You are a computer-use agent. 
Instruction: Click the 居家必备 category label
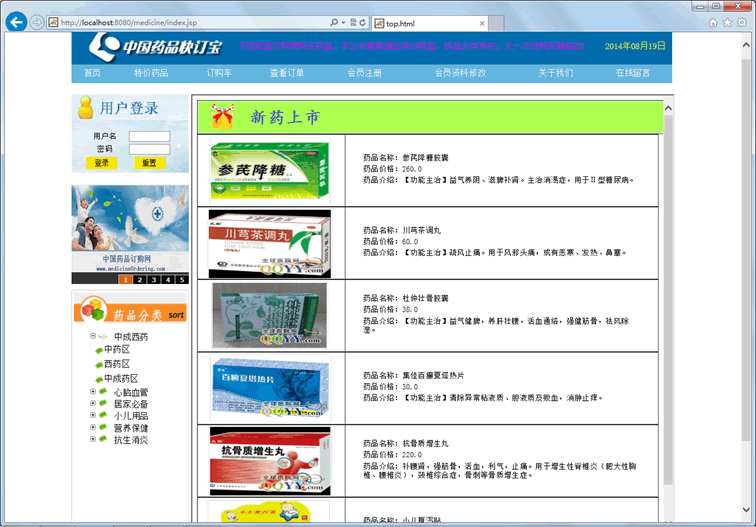click(x=131, y=404)
